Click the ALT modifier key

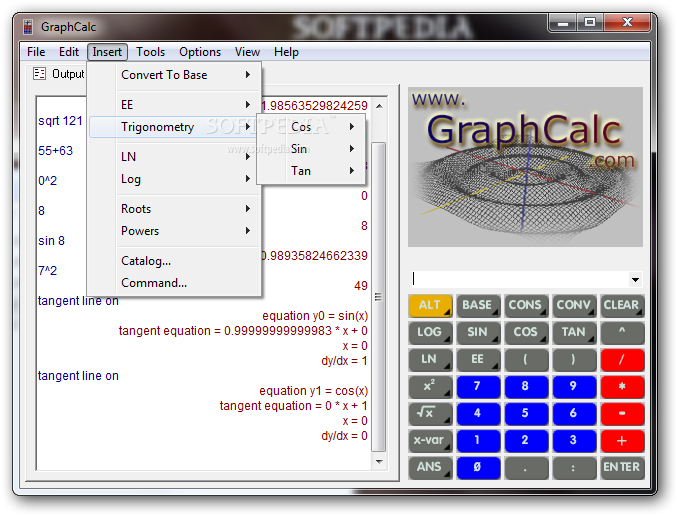(x=430, y=305)
